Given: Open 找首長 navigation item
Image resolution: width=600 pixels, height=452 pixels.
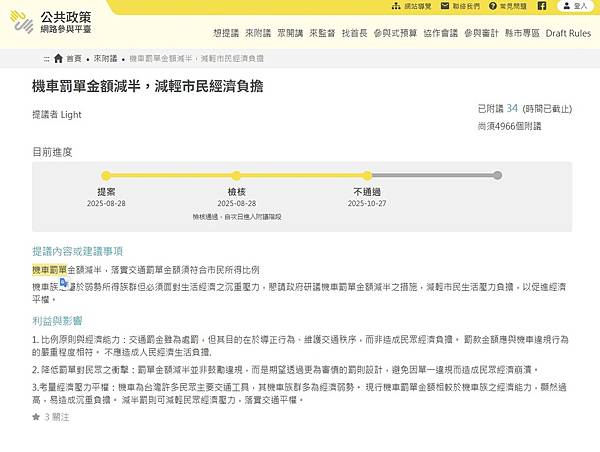Looking at the screenshot, I should click(354, 33).
